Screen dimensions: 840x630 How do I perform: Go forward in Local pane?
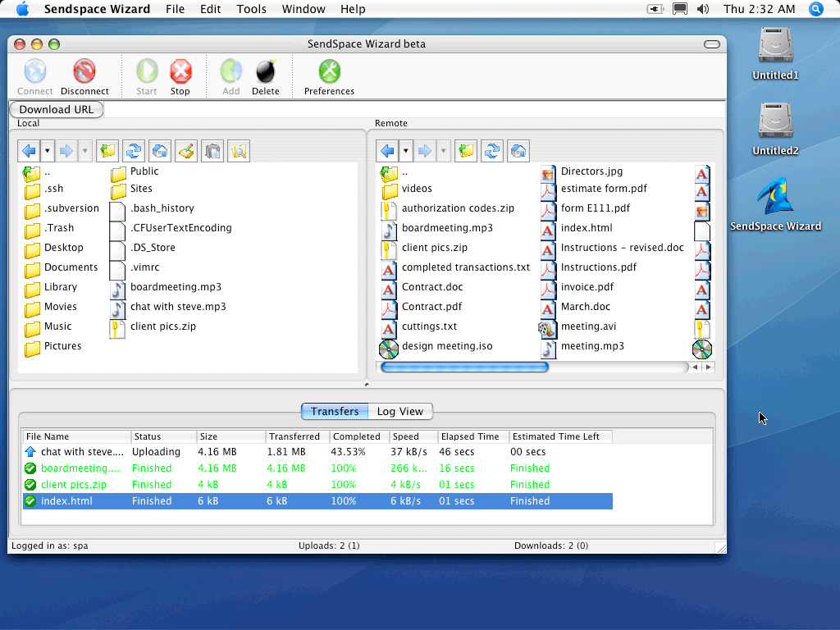pyautogui.click(x=66, y=151)
